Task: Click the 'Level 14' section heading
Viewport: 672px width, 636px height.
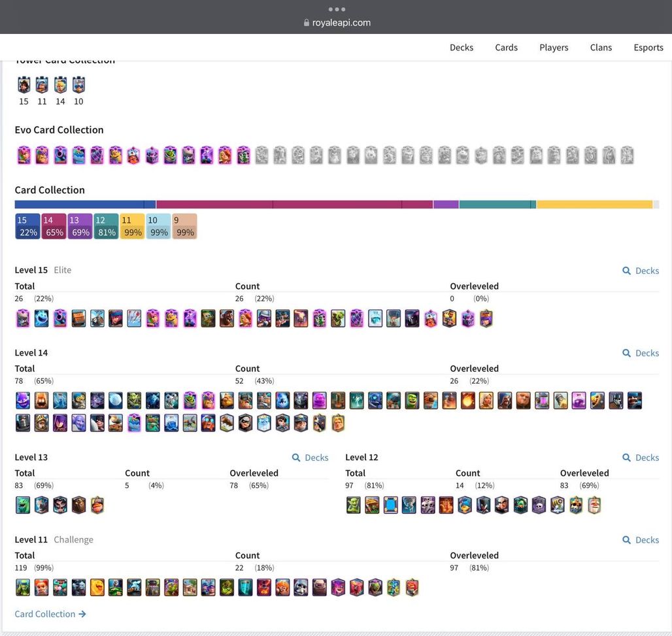Action: tap(31, 353)
